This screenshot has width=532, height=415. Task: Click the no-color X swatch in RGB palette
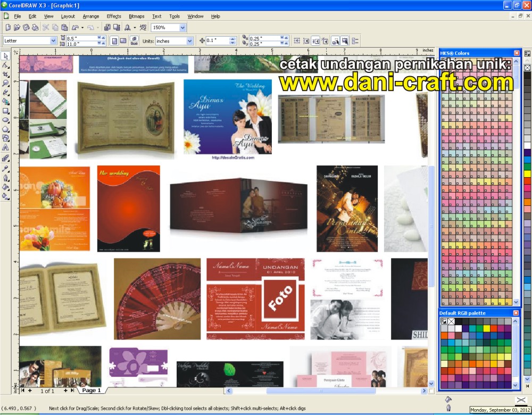451,321
